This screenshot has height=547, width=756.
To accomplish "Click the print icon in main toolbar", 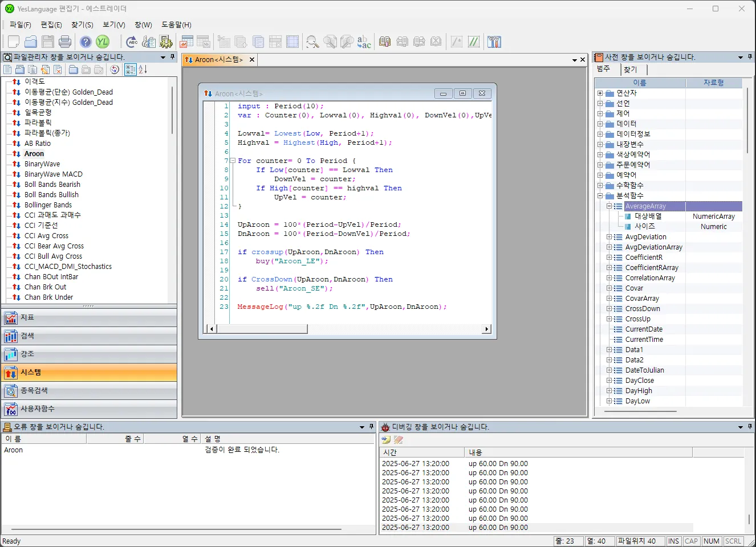I will point(65,42).
